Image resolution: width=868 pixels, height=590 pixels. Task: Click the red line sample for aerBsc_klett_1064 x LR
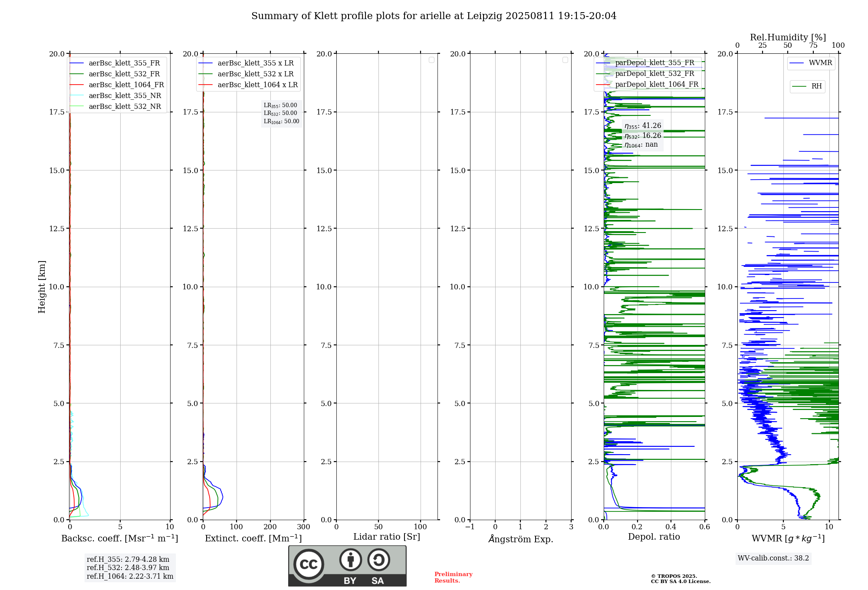pos(205,85)
